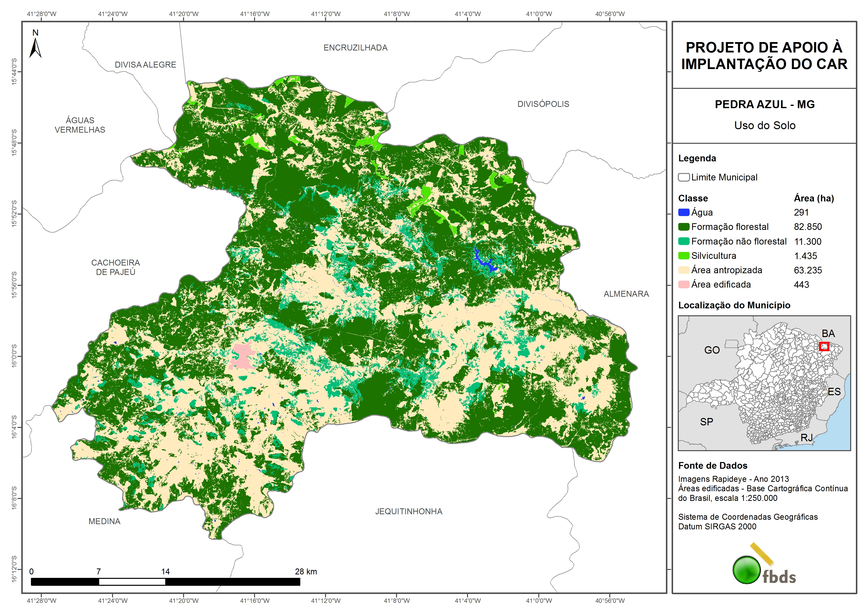The width and height of the screenshot is (868, 614).
Task: Click the Água blue legend swatch
Action: point(683,213)
